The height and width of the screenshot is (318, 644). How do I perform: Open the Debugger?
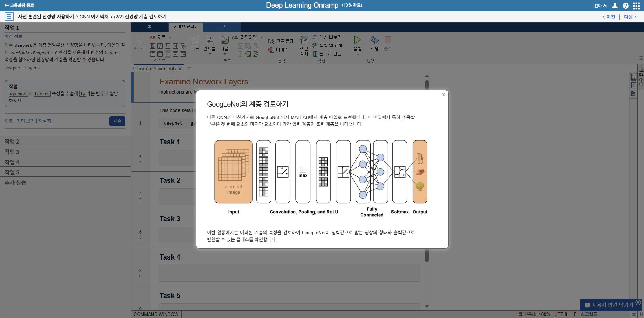279,50
